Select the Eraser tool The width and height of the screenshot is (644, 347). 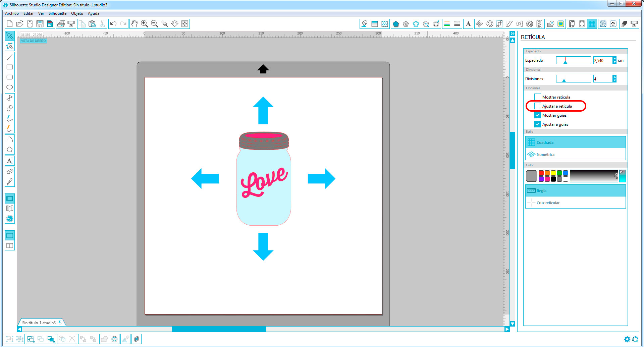[10, 172]
